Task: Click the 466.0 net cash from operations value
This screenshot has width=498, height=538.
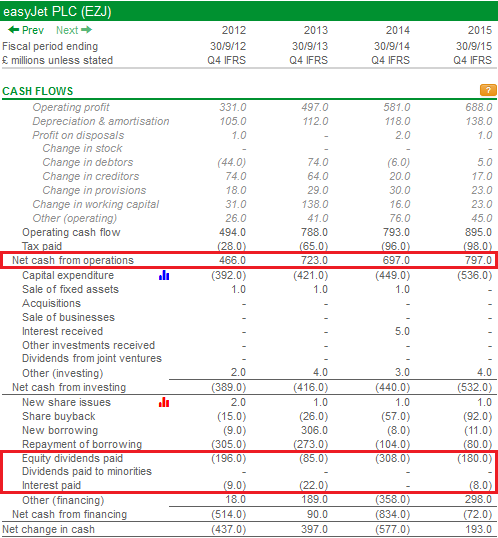Action: [232, 260]
